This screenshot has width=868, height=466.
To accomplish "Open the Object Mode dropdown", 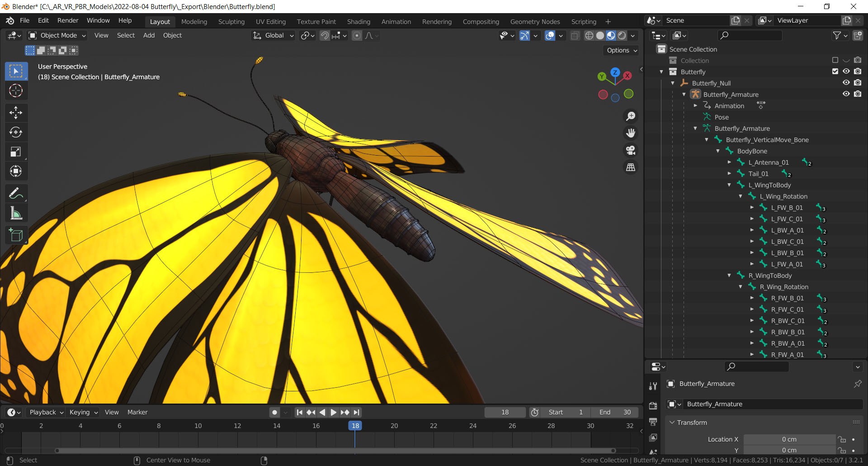I will coord(57,35).
